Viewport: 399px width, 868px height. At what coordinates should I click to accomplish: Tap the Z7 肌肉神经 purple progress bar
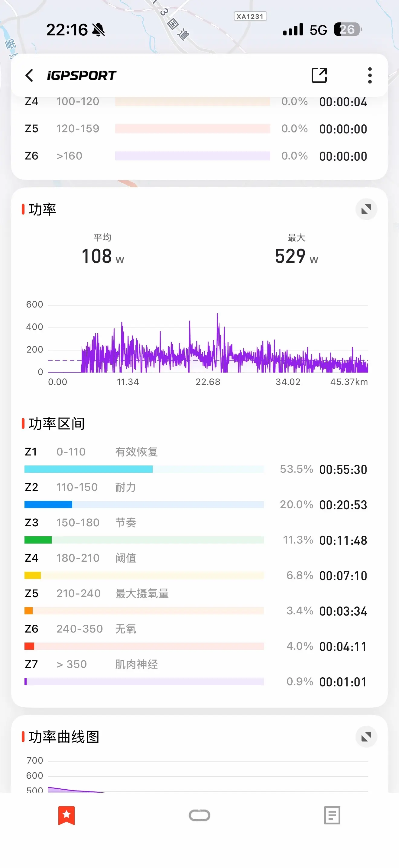[144, 681]
